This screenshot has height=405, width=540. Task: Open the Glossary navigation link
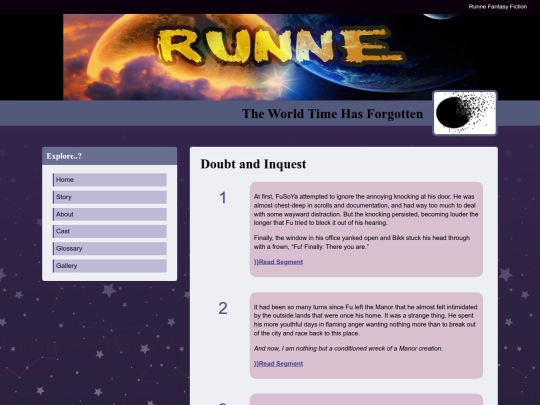[x=110, y=248]
